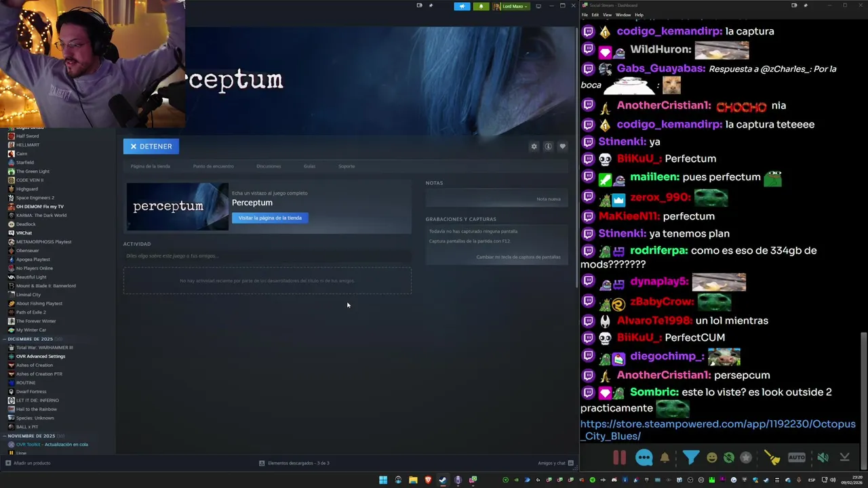Select OVR Toolkit update in queue

pos(52,445)
